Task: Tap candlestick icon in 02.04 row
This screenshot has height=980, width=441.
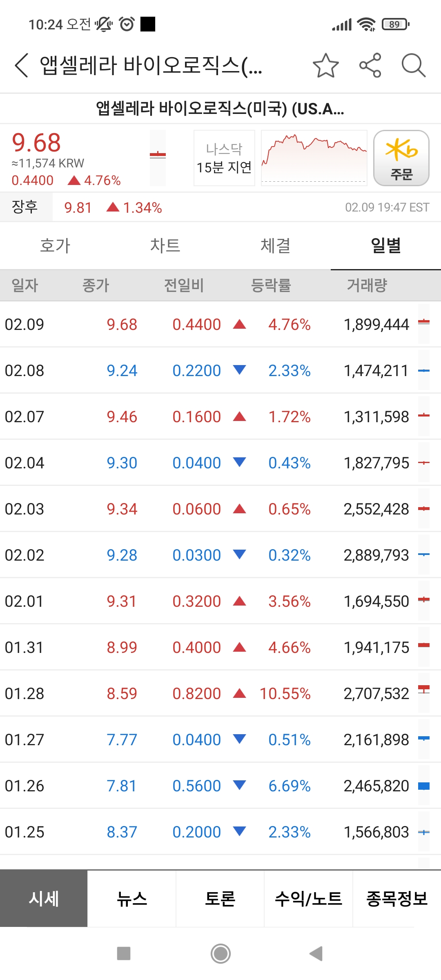Action: (x=424, y=463)
